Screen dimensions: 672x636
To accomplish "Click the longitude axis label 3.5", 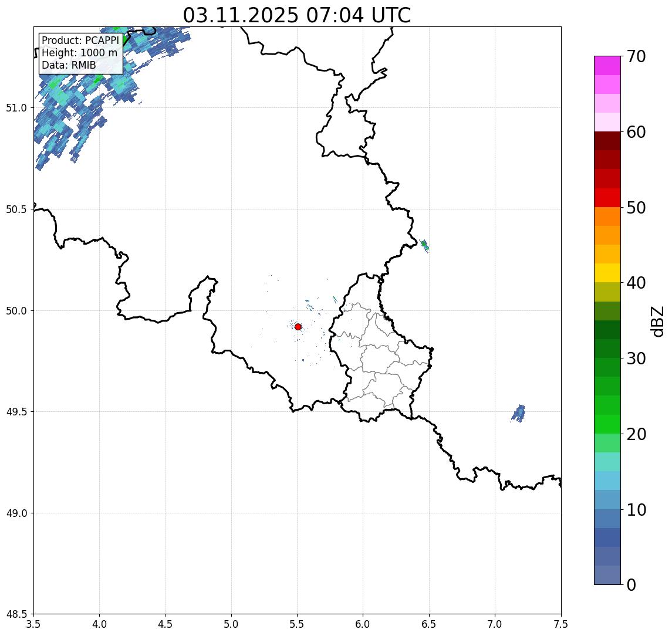I will point(33,624).
